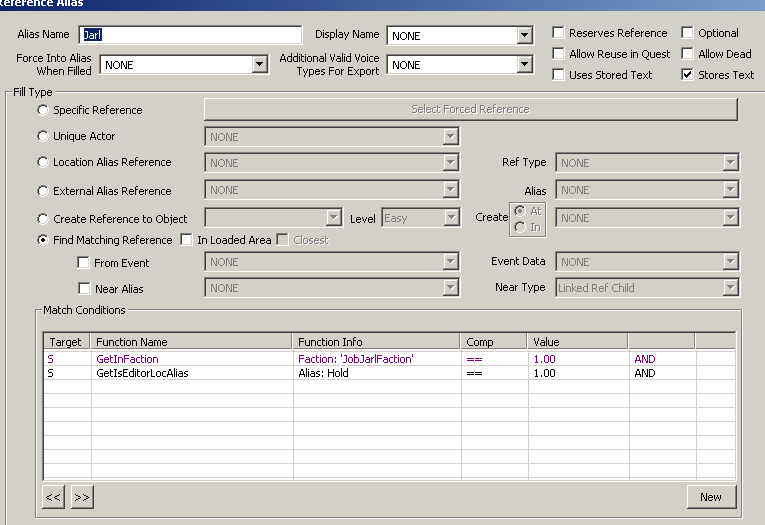Click the Select Forced Reference button
Screen dimensions: 765x525
(470, 109)
